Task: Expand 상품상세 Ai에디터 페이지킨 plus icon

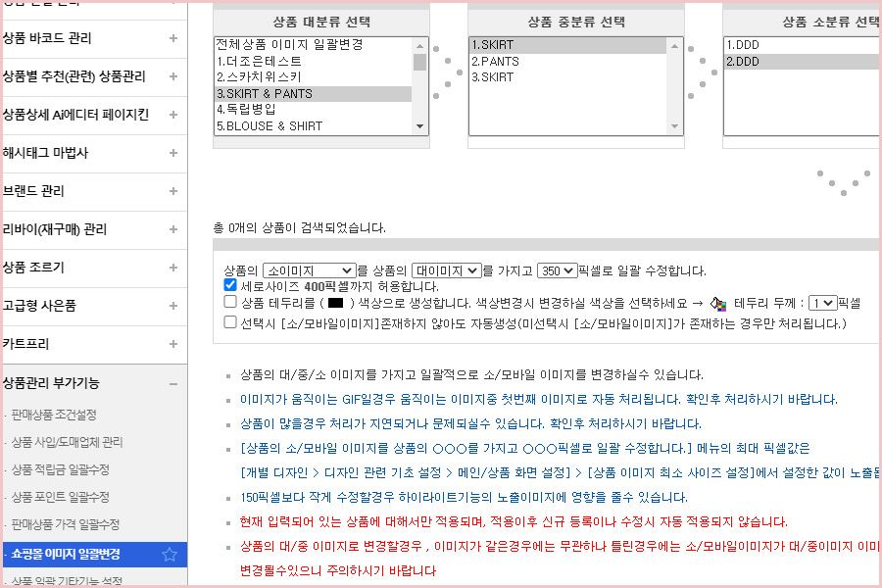Action: coord(173,115)
